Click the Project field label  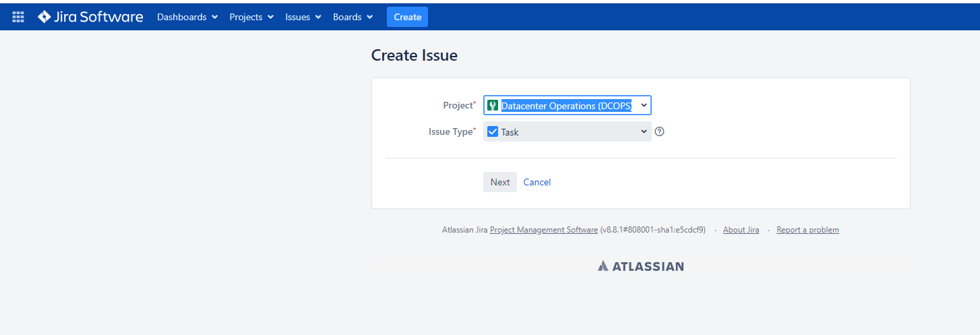pyautogui.click(x=459, y=105)
